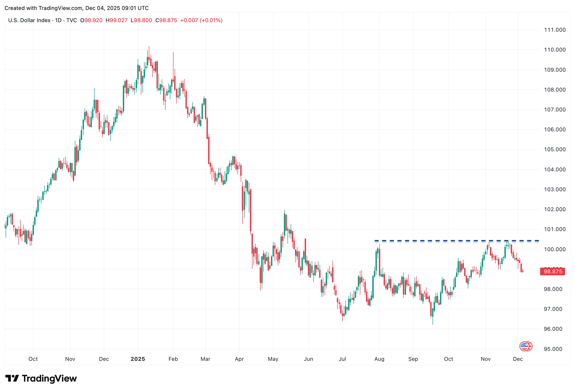The width and height of the screenshot is (575, 392).
Task: Click the close value C98.875
Action: [166, 20]
